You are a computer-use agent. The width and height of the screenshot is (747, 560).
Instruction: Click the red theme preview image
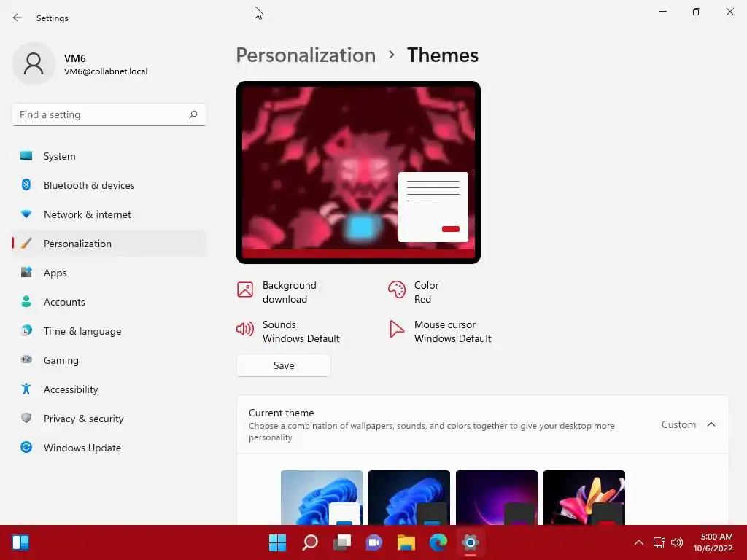(x=358, y=172)
